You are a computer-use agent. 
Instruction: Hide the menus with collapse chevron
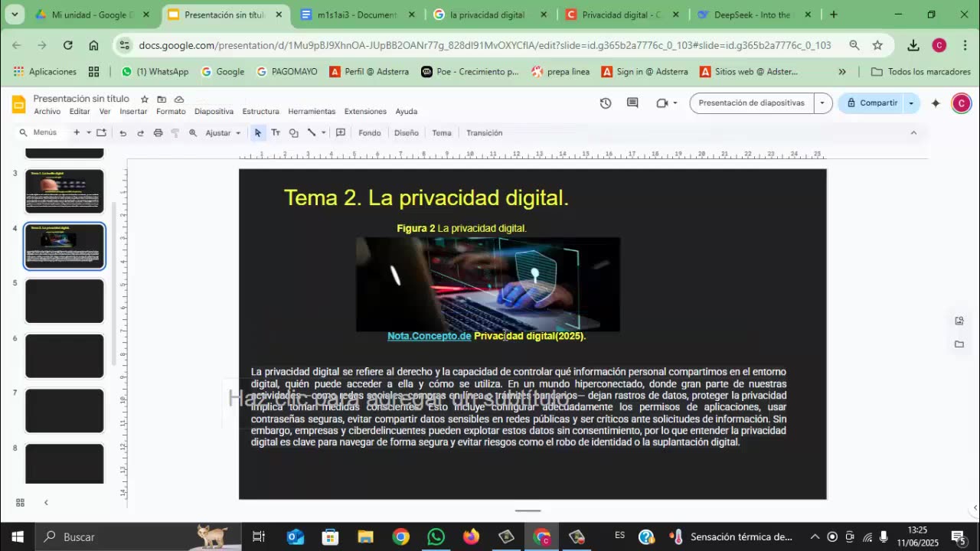point(913,132)
